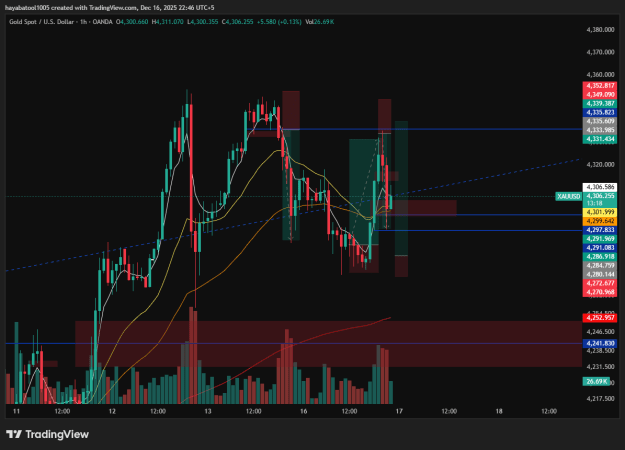Click the 4,360.000 price axis label
Viewport: 625px width, 450px height.
[600, 75]
